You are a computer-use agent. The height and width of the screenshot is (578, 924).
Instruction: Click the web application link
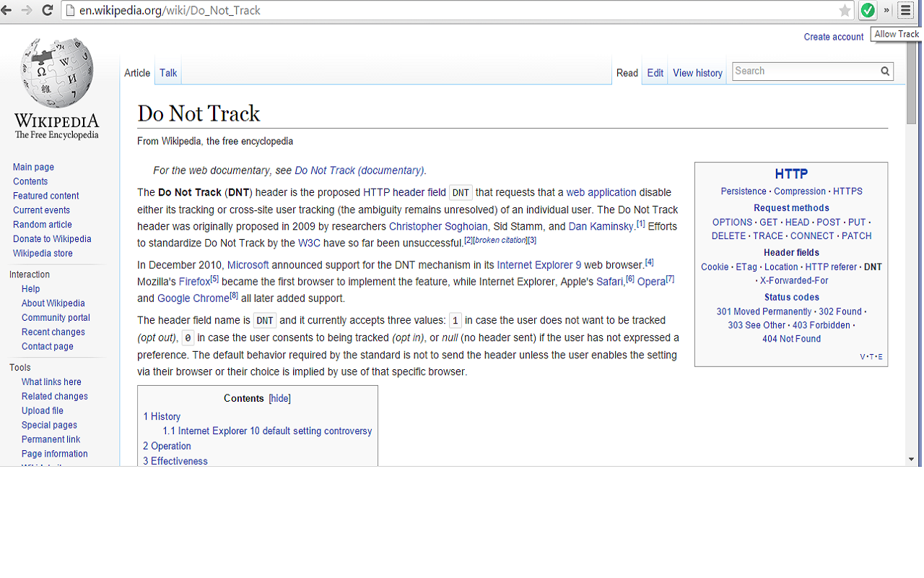click(601, 192)
